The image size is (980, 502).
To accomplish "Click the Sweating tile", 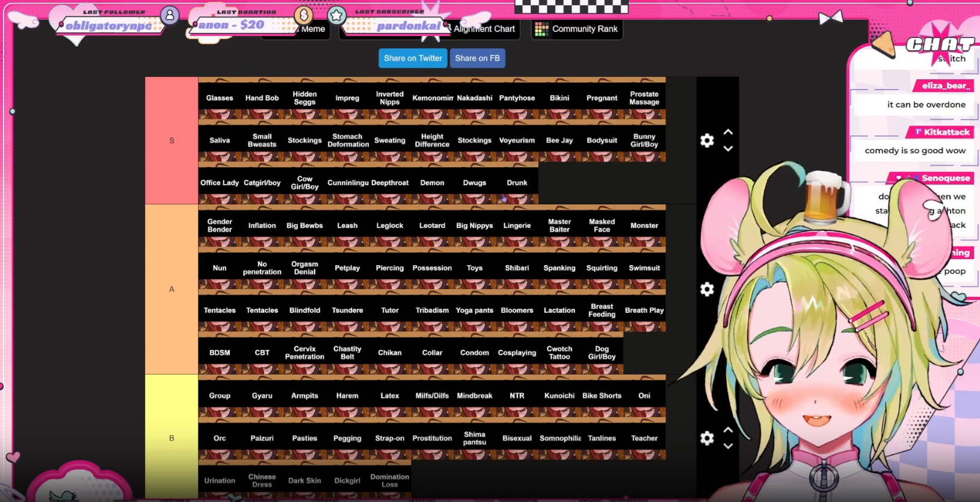I will (x=390, y=141).
